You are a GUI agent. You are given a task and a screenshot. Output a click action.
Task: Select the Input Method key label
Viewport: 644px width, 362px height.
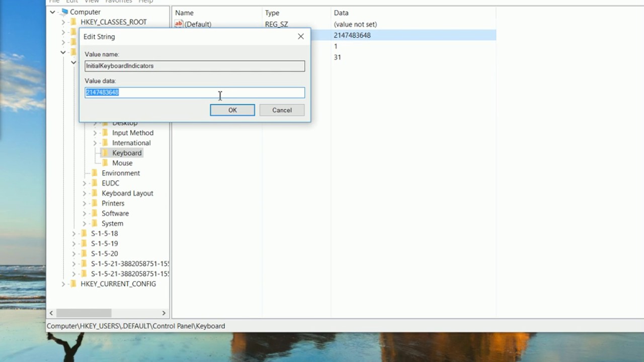(133, 133)
